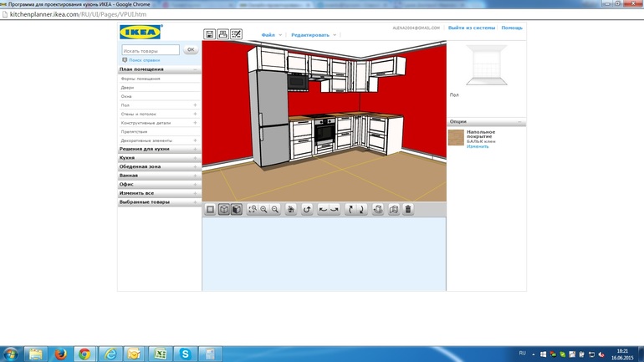644x362 pixels.
Task: Open the item list checklist icon
Action: pos(236,34)
